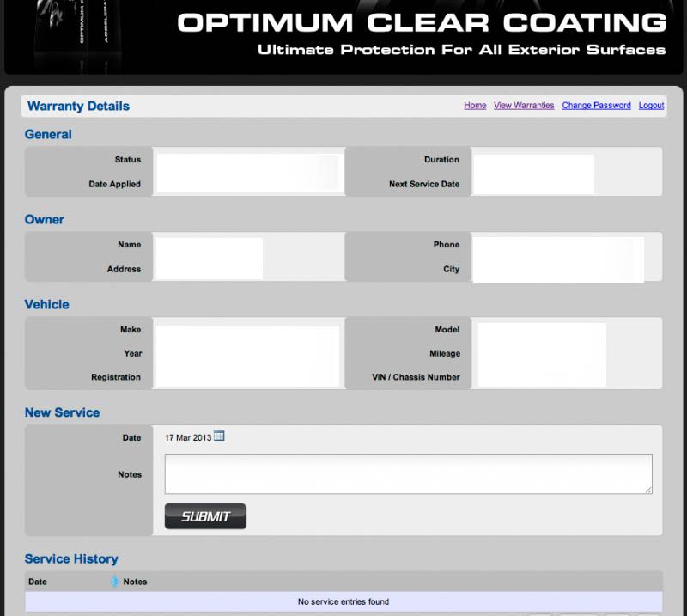Screen dimensions: 687x616
Task: Click the Make label
Action: tap(131, 330)
